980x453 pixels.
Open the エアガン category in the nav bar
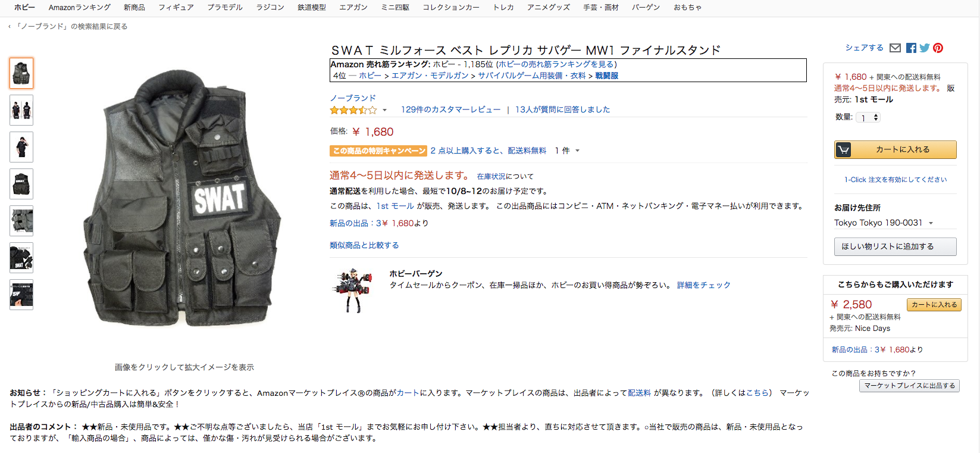(353, 7)
